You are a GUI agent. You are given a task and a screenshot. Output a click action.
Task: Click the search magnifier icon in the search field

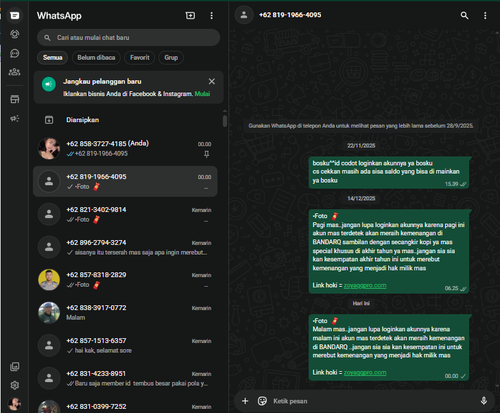pos(47,38)
